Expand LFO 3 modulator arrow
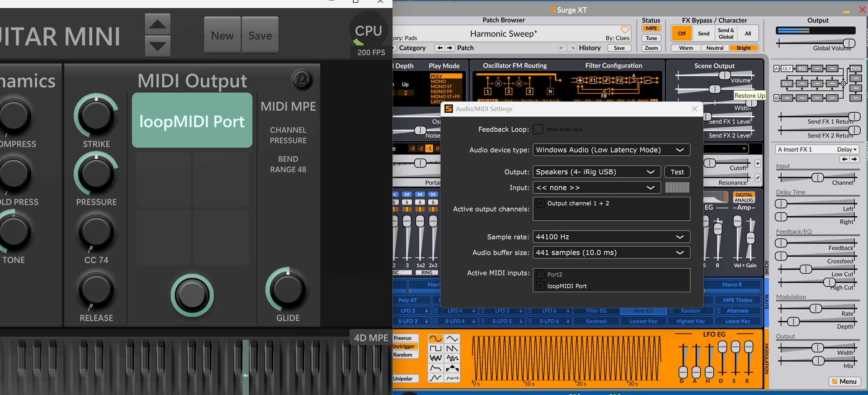The height and width of the screenshot is (395, 868). [x=426, y=311]
